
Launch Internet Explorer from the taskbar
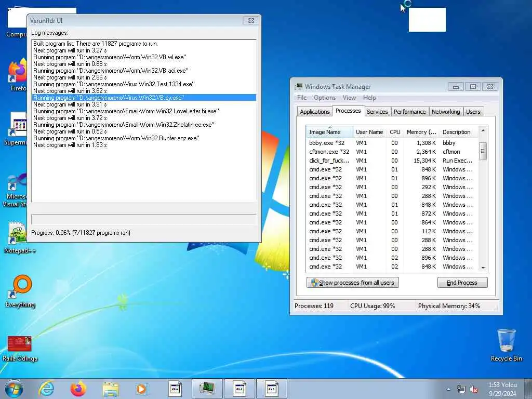[46, 389]
